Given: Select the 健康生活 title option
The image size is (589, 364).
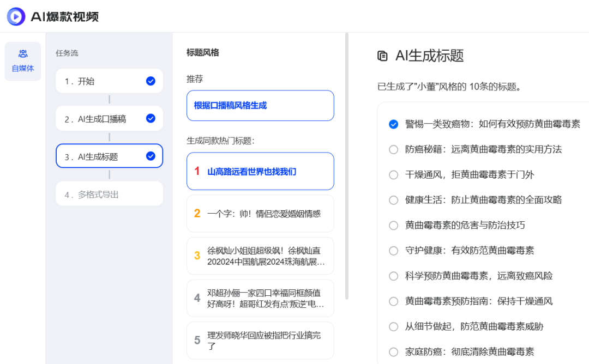Looking at the screenshot, I should tap(393, 199).
